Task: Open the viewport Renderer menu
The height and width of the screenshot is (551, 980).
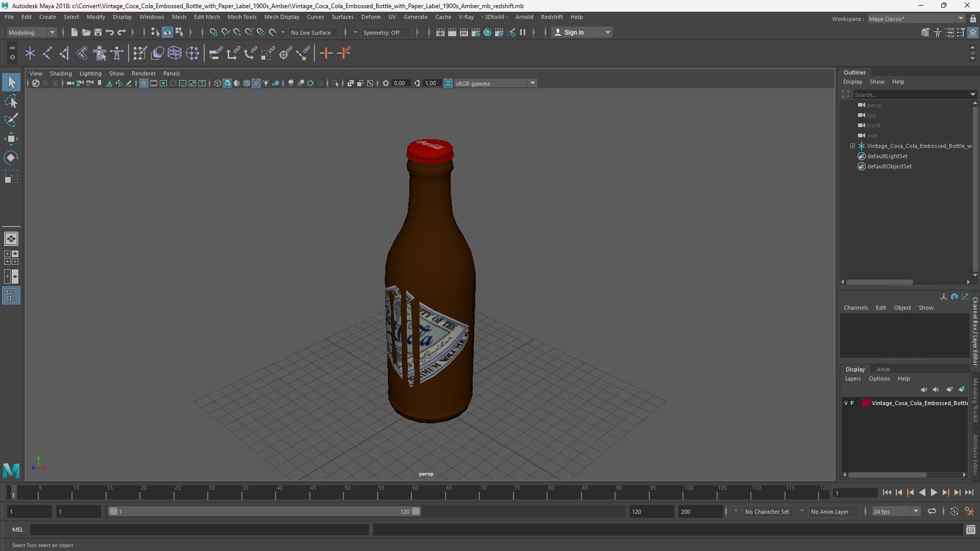Action: pos(143,73)
